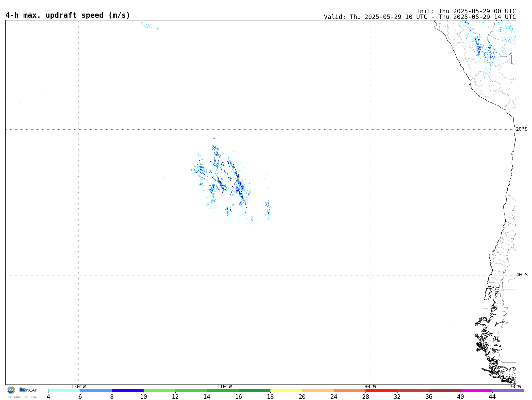
Task: Click the yellow 18-20 color swatch
Action: pyautogui.click(x=286, y=390)
